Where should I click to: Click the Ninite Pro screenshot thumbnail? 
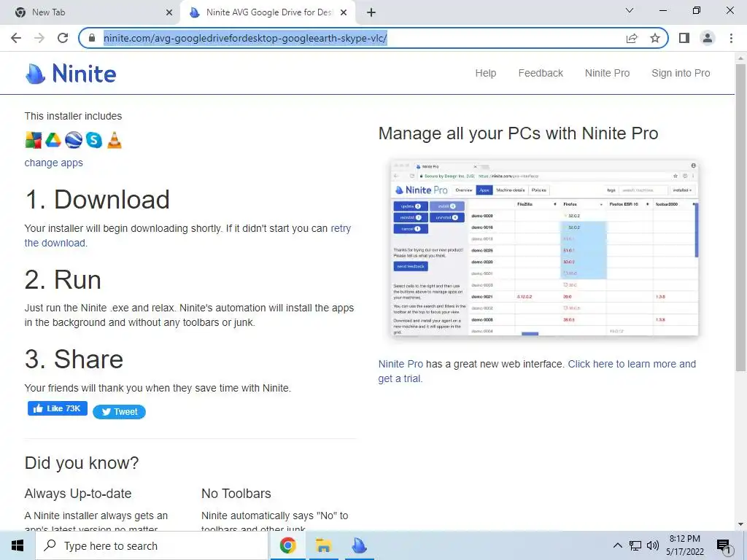544,248
